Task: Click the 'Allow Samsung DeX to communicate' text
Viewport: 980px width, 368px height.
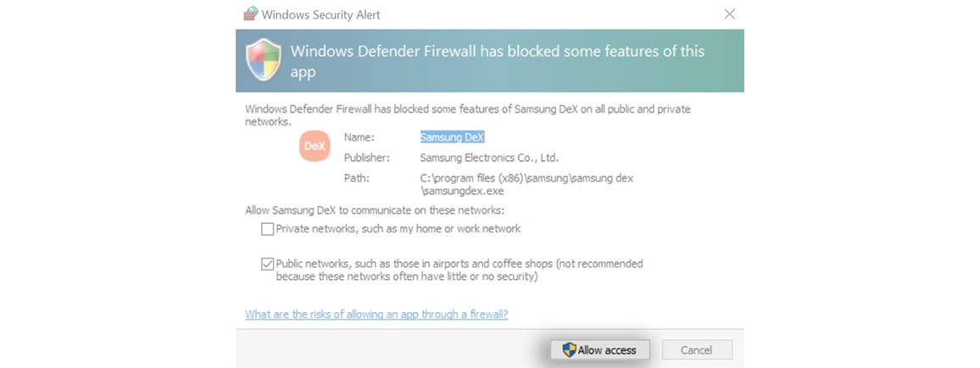Action: click(375, 210)
